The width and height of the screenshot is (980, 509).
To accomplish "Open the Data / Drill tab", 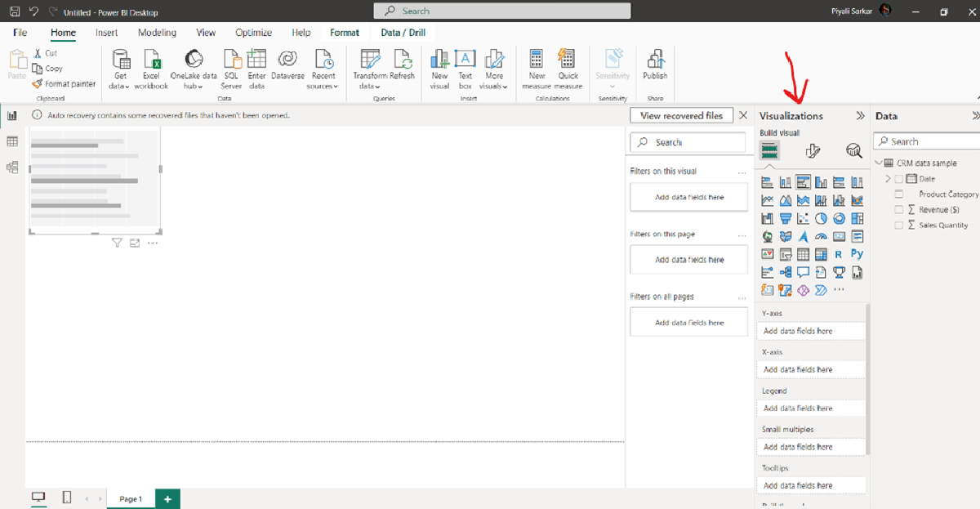I will [x=403, y=33].
